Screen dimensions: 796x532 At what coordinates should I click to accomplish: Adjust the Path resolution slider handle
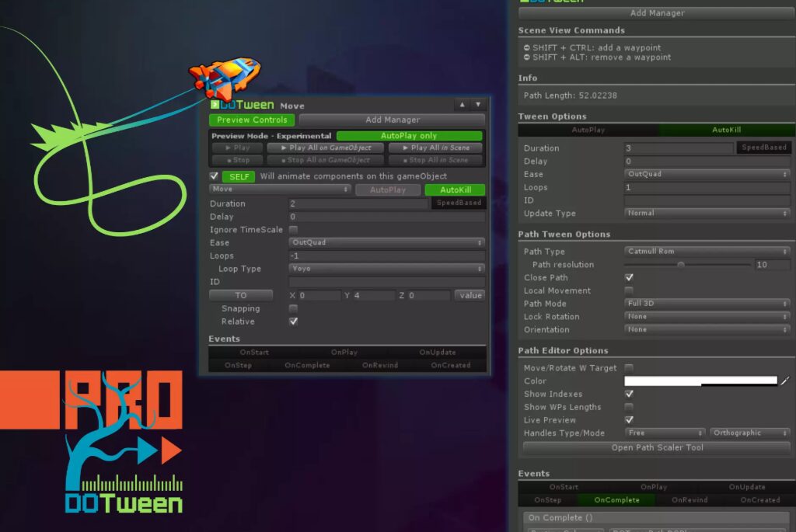(x=681, y=265)
